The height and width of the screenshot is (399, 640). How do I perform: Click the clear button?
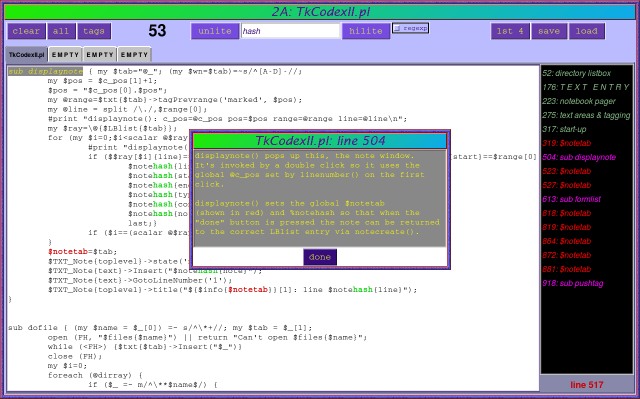pos(27,31)
